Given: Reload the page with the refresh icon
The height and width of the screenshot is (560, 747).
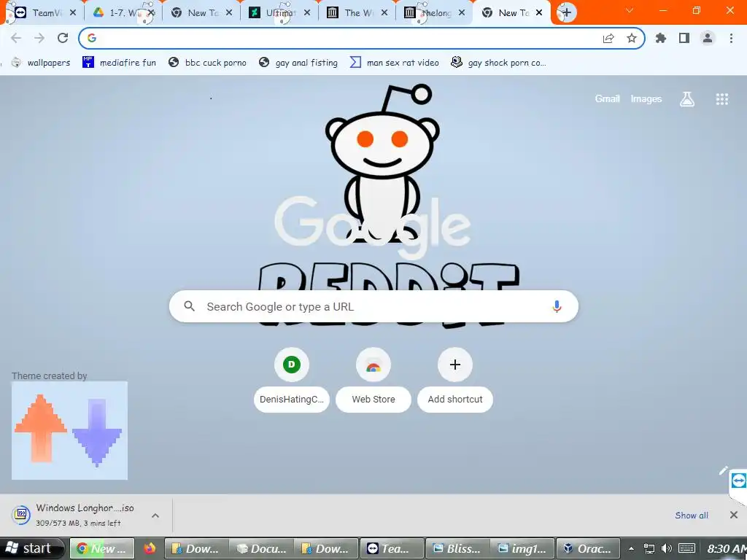Looking at the screenshot, I should [63, 38].
